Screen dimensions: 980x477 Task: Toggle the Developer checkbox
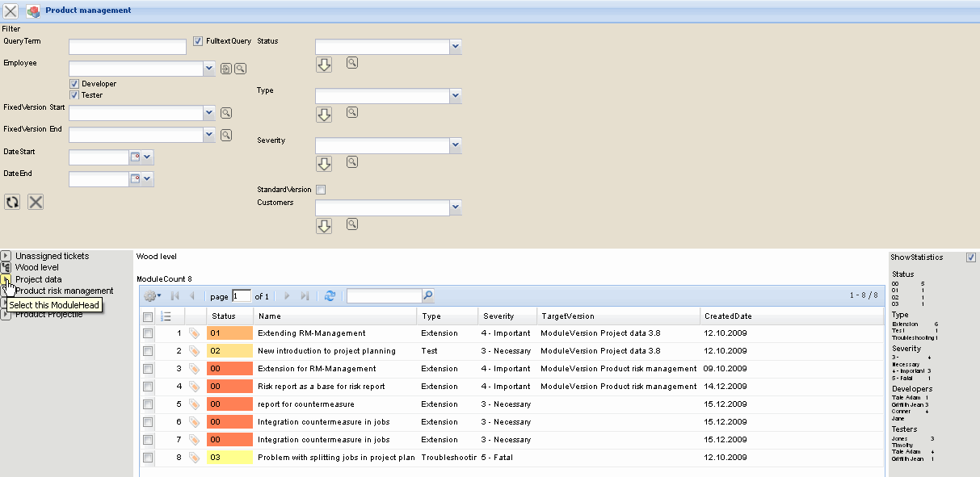pyautogui.click(x=74, y=84)
